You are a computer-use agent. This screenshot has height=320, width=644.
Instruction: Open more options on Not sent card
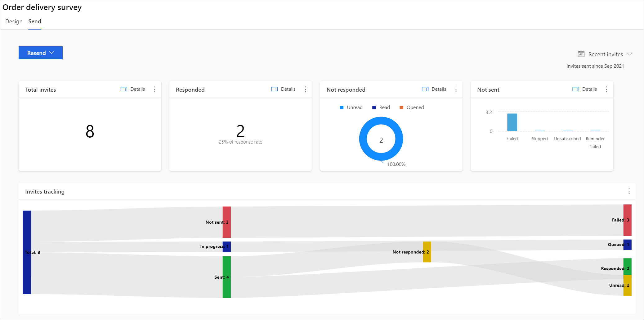(x=606, y=89)
